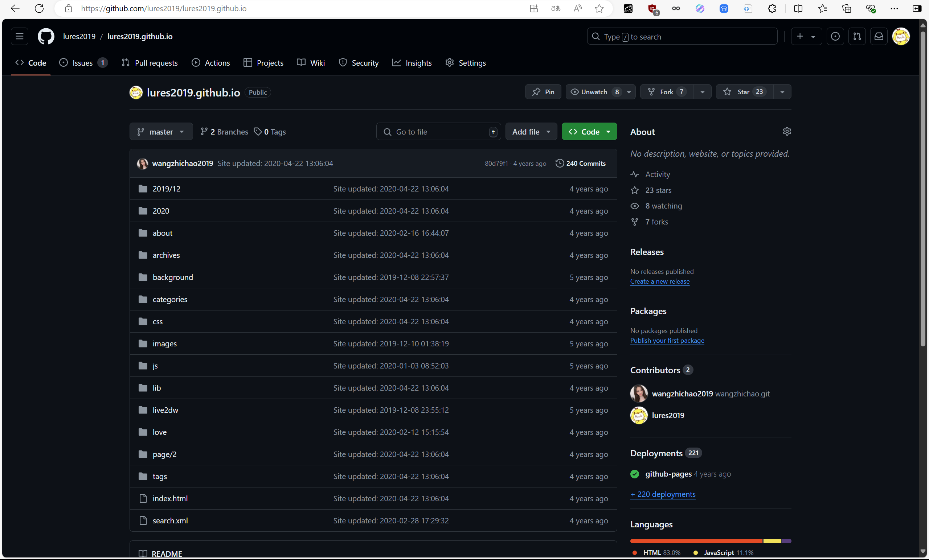Click the About settings gear icon
929x560 pixels.
click(x=786, y=132)
